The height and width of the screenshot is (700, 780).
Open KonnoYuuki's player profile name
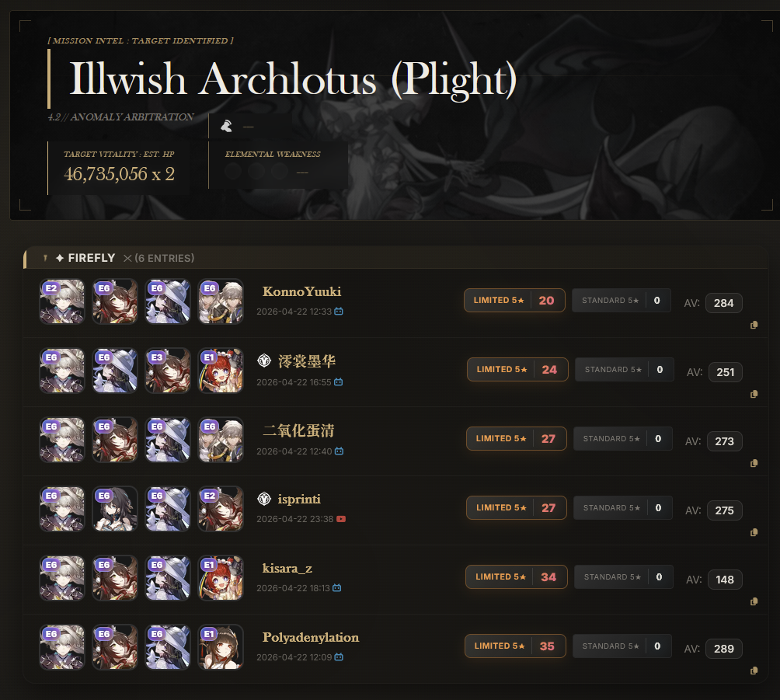click(301, 291)
